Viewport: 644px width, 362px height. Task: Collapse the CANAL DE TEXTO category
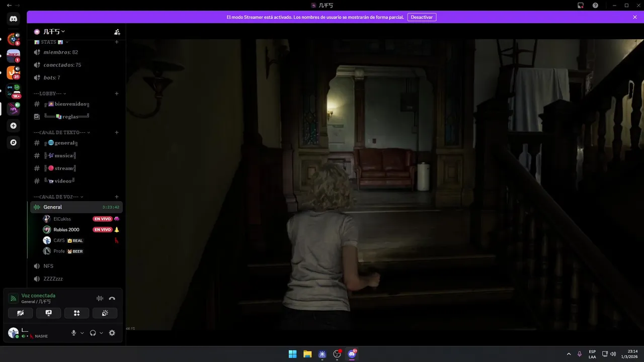tap(62, 133)
